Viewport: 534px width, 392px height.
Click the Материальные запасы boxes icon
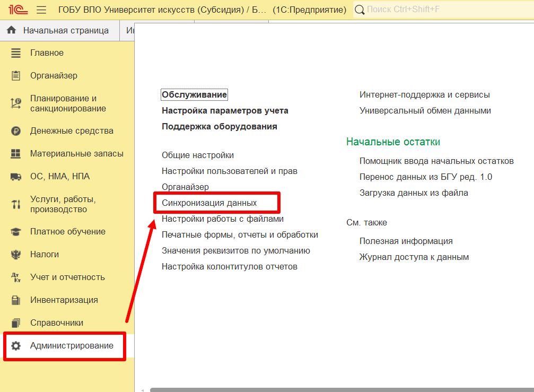[x=16, y=154]
